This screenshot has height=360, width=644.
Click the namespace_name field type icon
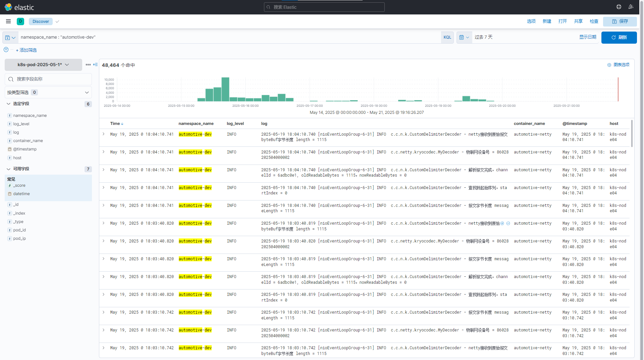[x=9, y=116]
